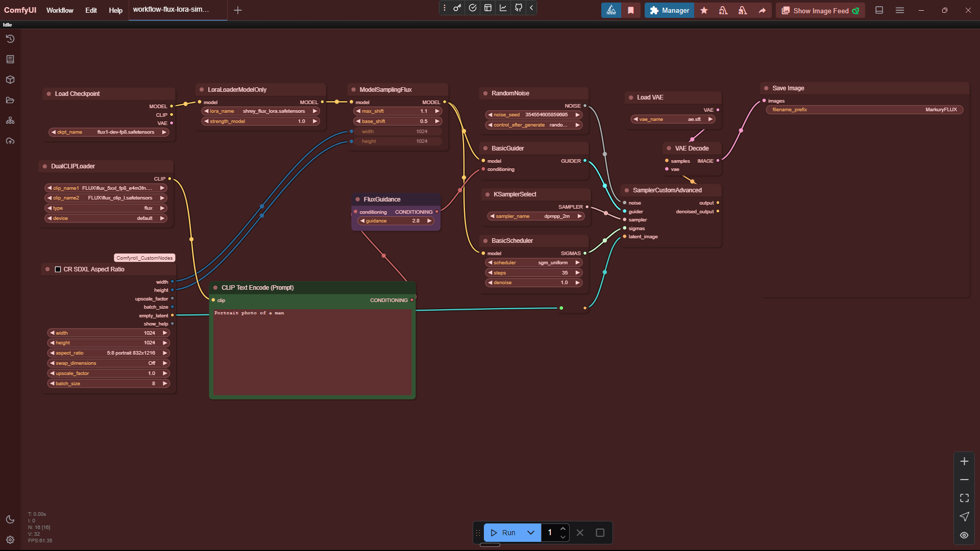Click the blue triangle logo button
This screenshot has width=980, height=551.
tap(611, 10)
